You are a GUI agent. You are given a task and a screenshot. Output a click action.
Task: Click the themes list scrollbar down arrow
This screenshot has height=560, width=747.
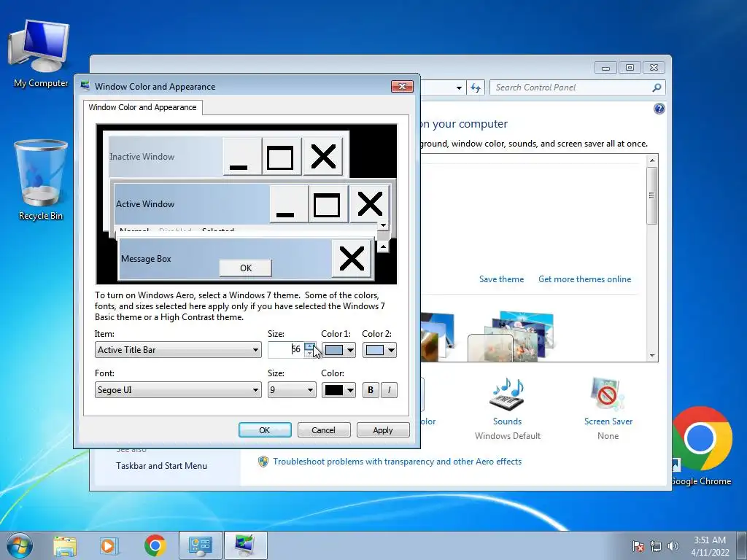(x=652, y=356)
